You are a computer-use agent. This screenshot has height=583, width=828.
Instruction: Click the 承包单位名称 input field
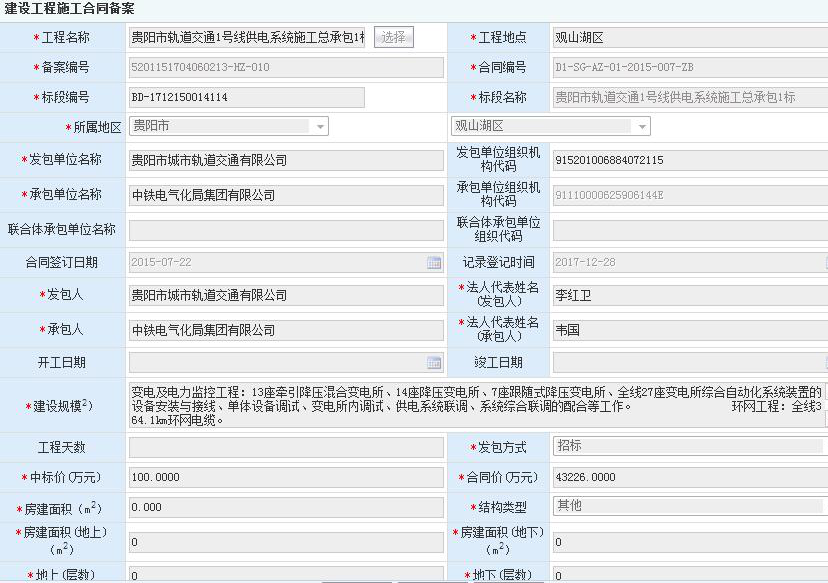coord(285,195)
